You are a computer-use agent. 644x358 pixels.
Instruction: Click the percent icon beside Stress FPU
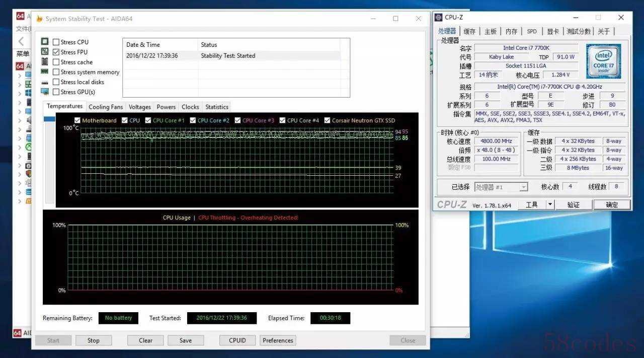(45, 52)
